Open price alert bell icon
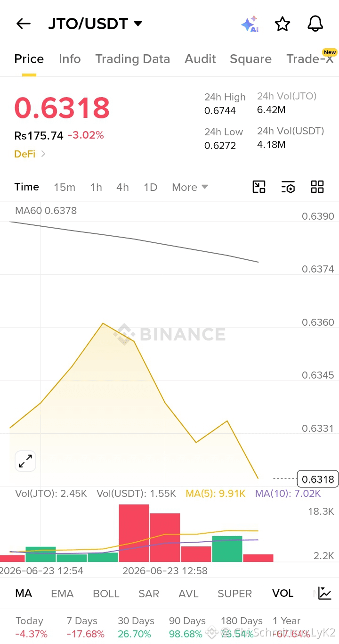This screenshot has width=339, height=644. pyautogui.click(x=315, y=24)
